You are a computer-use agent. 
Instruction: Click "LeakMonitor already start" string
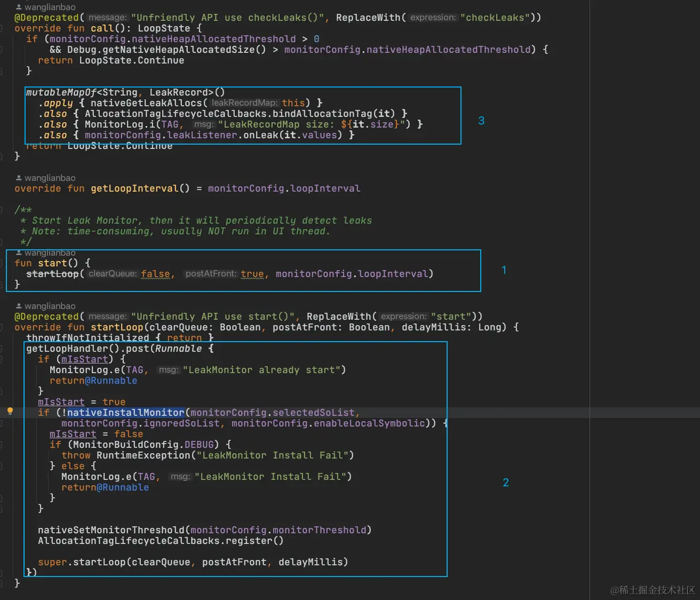pyautogui.click(x=261, y=370)
